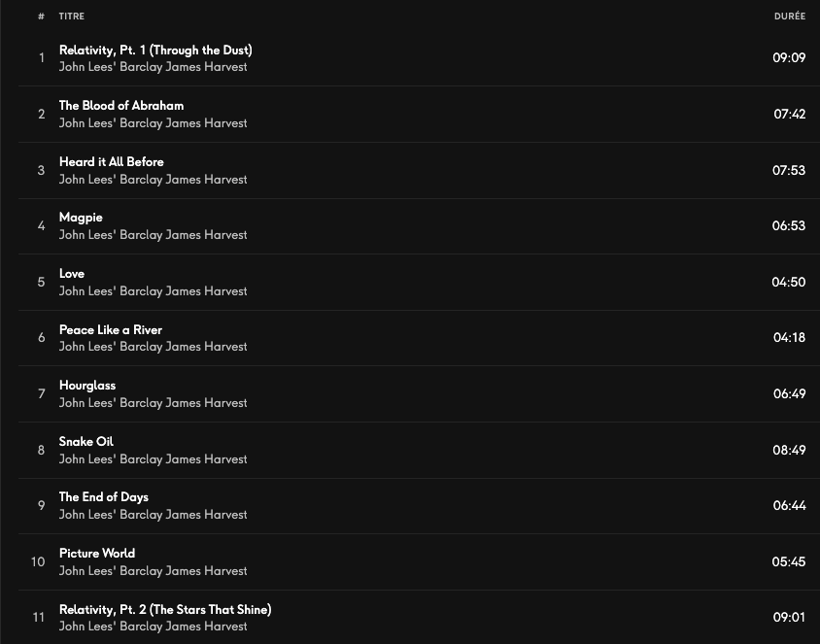Play Peace Like a River
Screen dimensions: 820x644
point(111,329)
